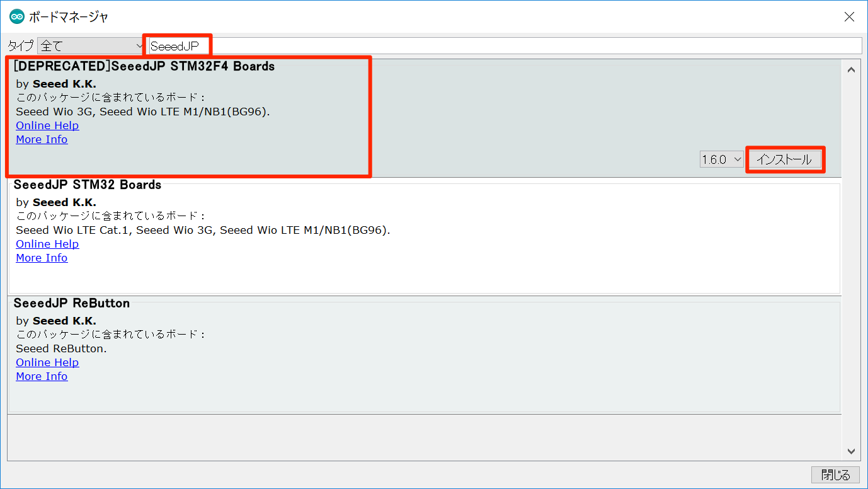Open the タイプ filter dropdown
The image size is (868, 489).
[x=91, y=46]
